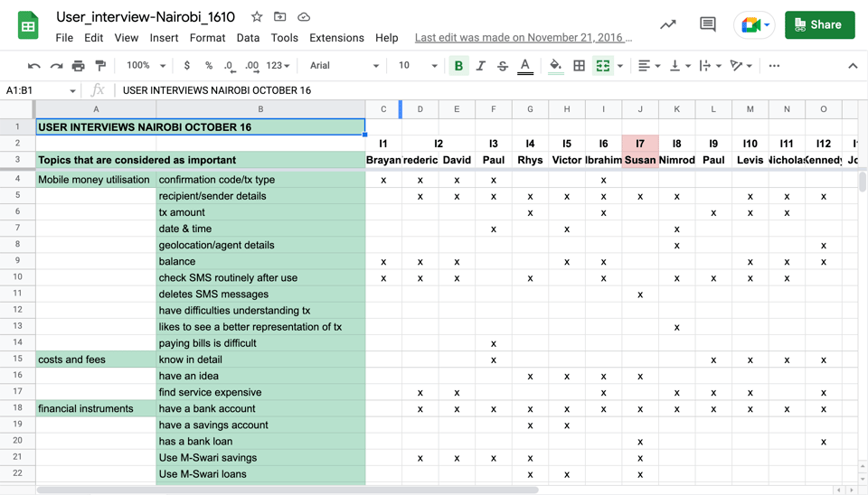
Task: Click the name box showing A1:B1
Action: coord(34,90)
